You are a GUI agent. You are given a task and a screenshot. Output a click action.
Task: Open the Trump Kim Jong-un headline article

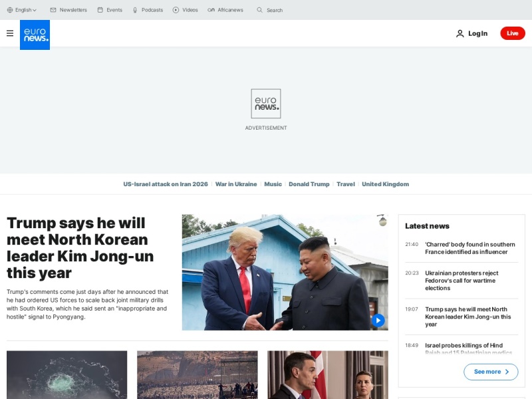tap(80, 248)
